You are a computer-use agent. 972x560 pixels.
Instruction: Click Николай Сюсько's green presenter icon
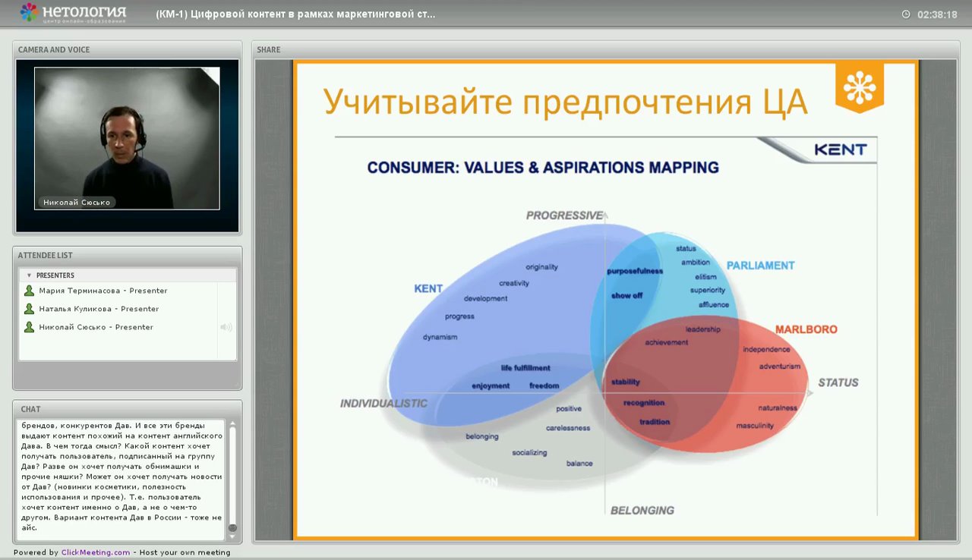pos(29,326)
